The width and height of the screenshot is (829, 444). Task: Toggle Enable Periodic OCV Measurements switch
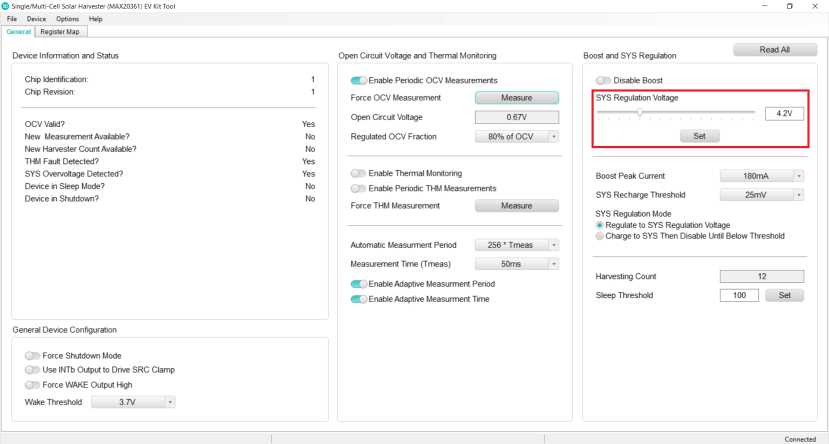[x=359, y=80]
